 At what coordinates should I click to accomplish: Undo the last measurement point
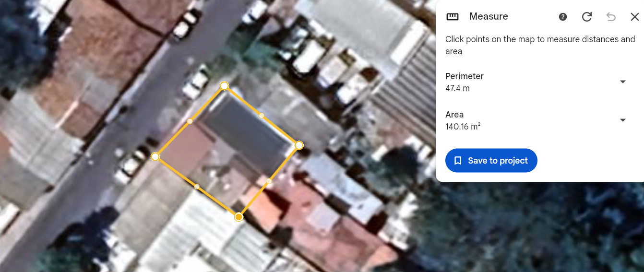coord(611,17)
